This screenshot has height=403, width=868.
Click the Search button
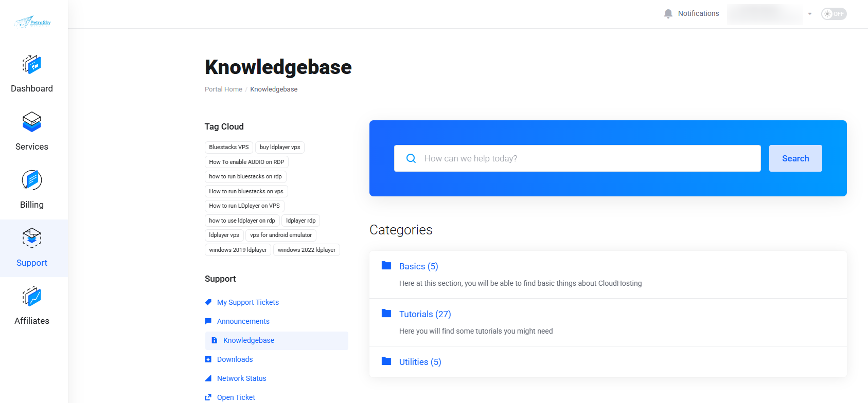(795, 158)
